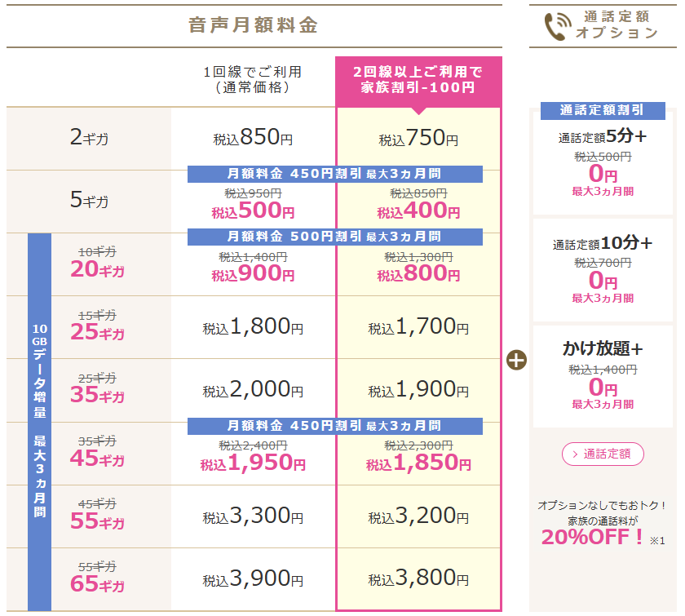This screenshot has width=685, height=616.
Task: Click the 通話定額5分+ option card
Action: [x=603, y=162]
